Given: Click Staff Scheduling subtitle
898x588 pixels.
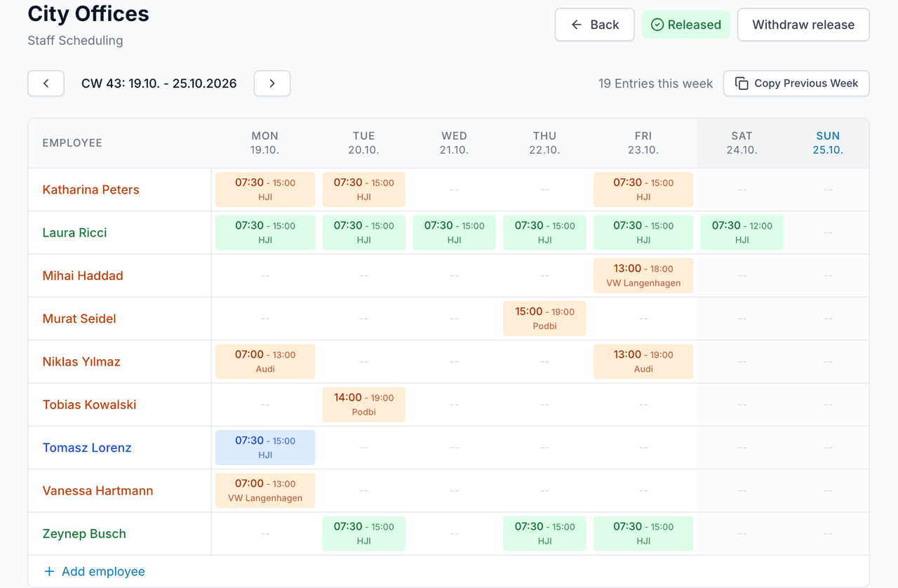Looking at the screenshot, I should [x=75, y=41].
